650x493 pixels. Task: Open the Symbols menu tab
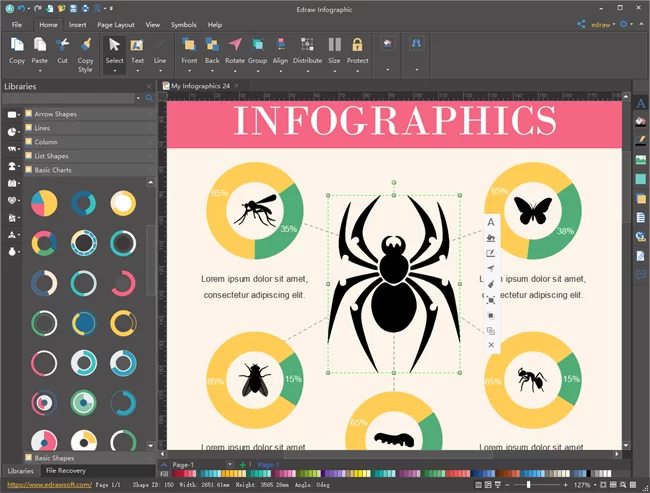pyautogui.click(x=184, y=24)
